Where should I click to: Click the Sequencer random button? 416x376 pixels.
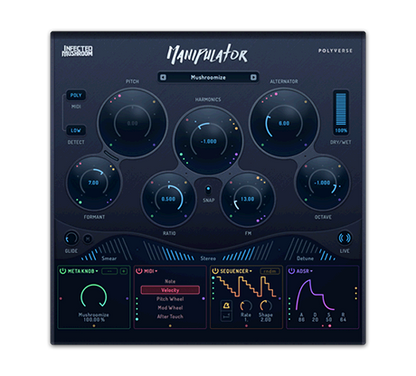(x=270, y=271)
